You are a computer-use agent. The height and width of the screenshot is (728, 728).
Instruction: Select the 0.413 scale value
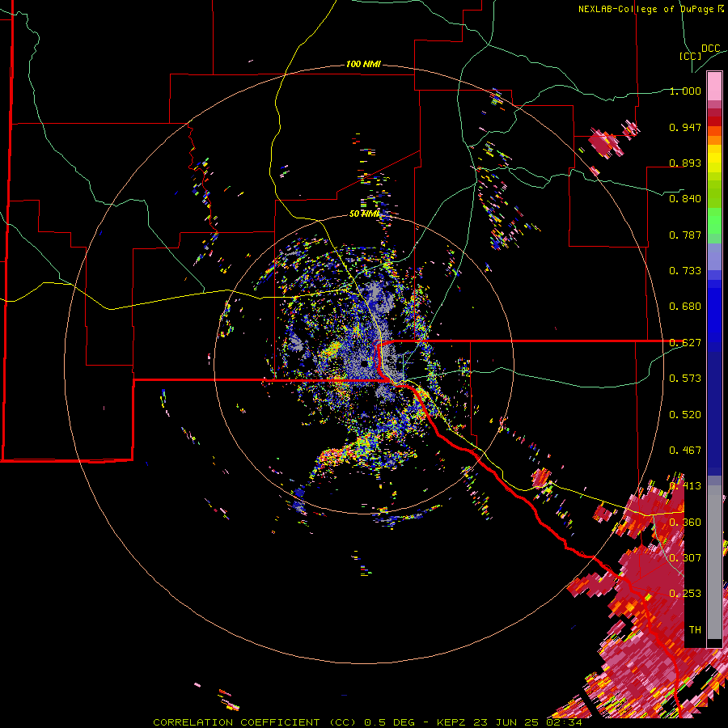(x=685, y=486)
